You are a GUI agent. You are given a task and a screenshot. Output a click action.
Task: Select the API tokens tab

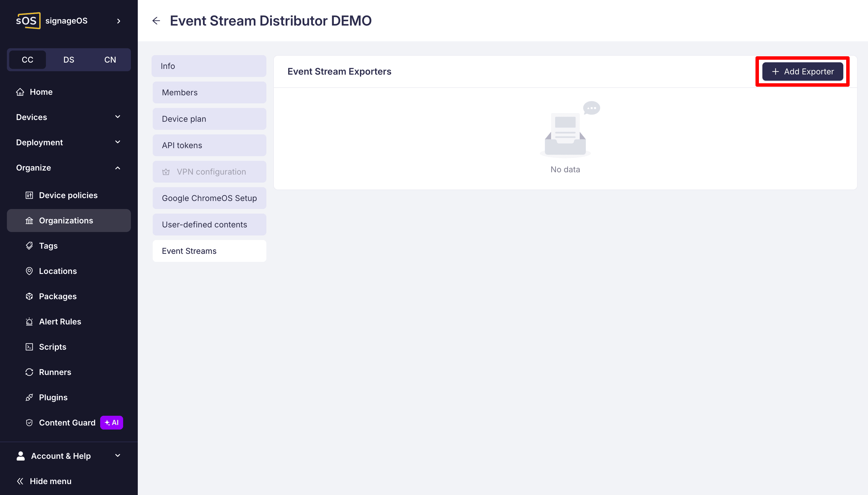point(209,145)
